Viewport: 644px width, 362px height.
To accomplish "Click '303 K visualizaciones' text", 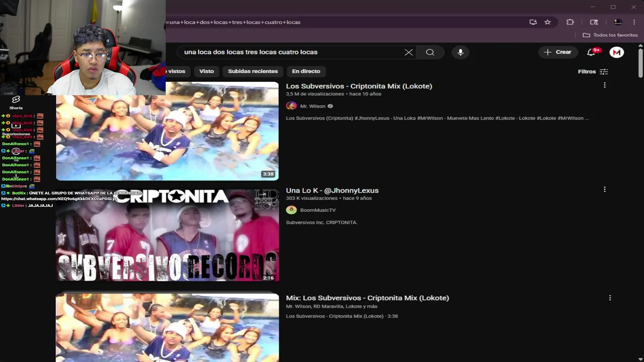I will click(311, 198).
